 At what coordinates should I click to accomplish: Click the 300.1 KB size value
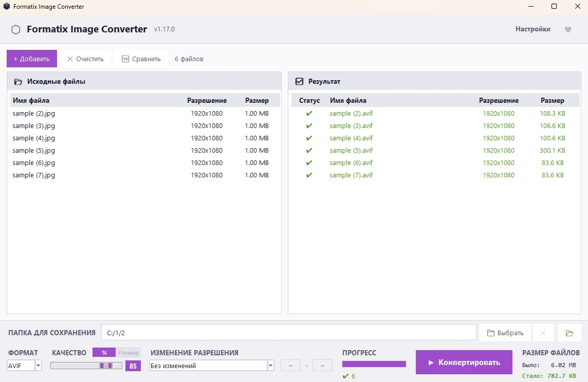coord(553,151)
